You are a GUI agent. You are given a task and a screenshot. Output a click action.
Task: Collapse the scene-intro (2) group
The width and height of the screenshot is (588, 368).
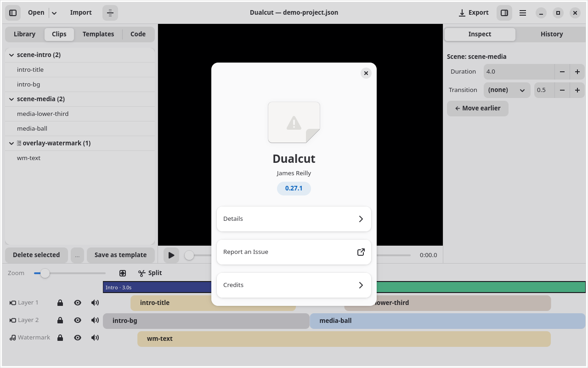11,55
